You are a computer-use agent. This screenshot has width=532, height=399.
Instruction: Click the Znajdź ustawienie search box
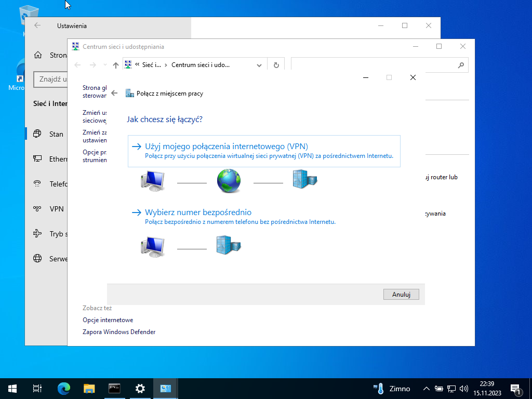coord(50,79)
